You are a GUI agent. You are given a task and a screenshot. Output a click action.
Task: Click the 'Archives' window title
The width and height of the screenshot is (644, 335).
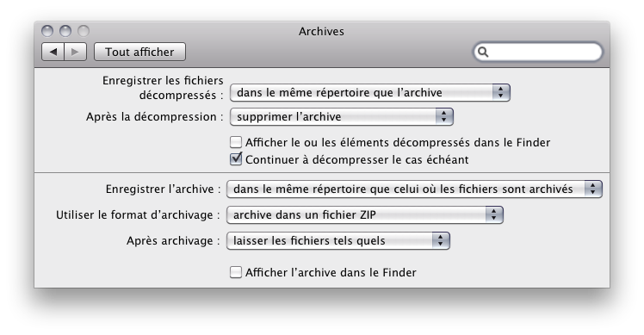[322, 32]
